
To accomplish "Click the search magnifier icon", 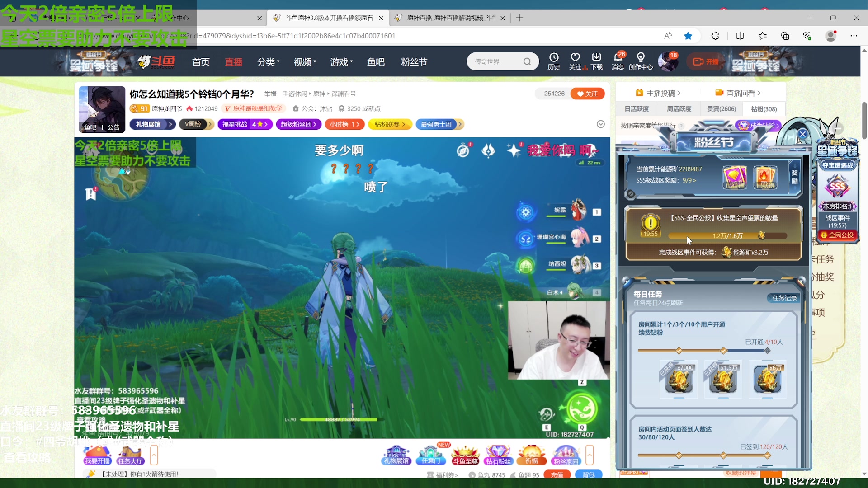I will coord(527,61).
